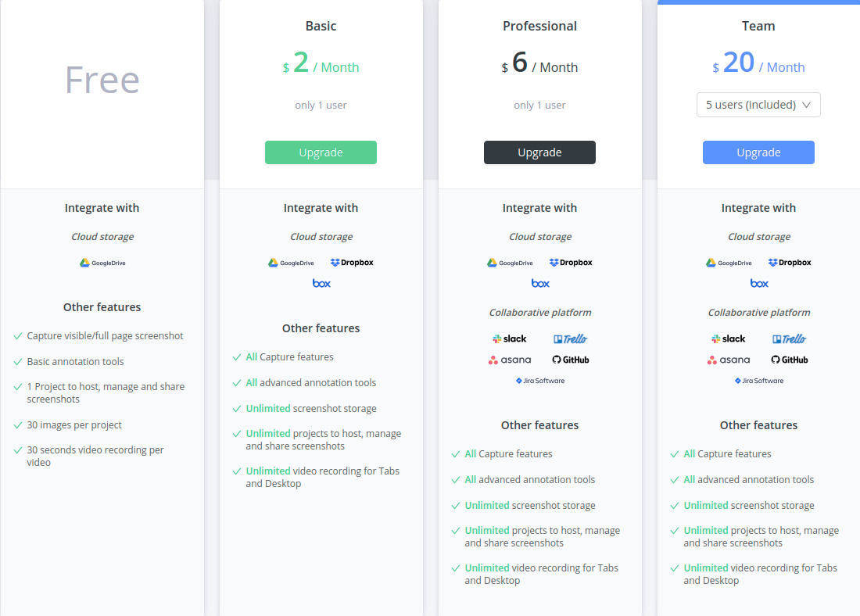860x616 pixels.
Task: Click the checkmark beside All Capture features under Professional
Action: (455, 453)
